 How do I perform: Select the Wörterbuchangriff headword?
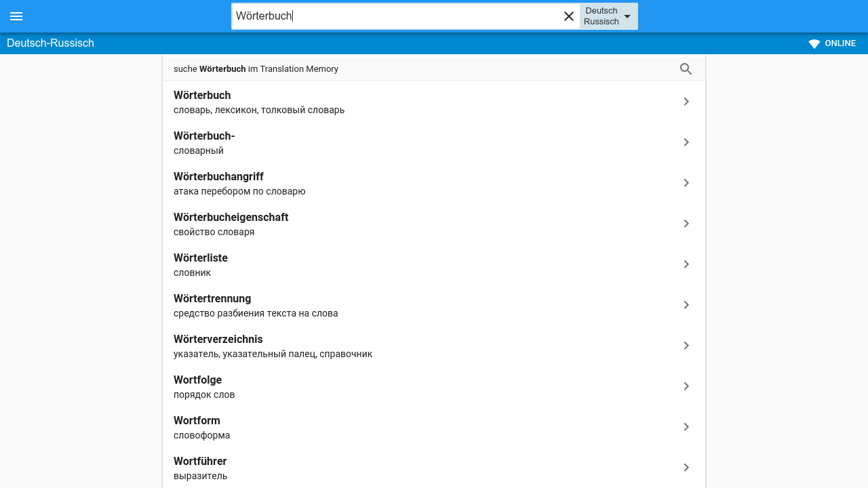coord(218,177)
